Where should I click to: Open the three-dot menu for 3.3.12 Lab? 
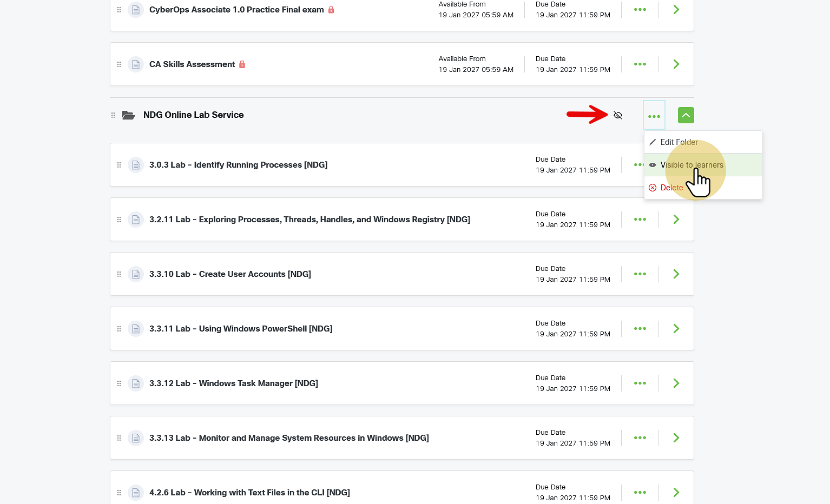(x=640, y=383)
